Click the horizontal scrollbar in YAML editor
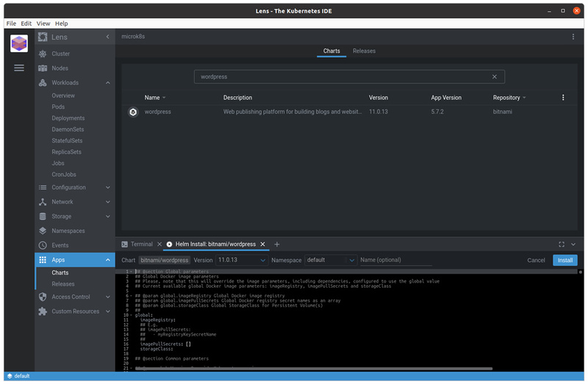588x384 pixels. [x=314, y=369]
